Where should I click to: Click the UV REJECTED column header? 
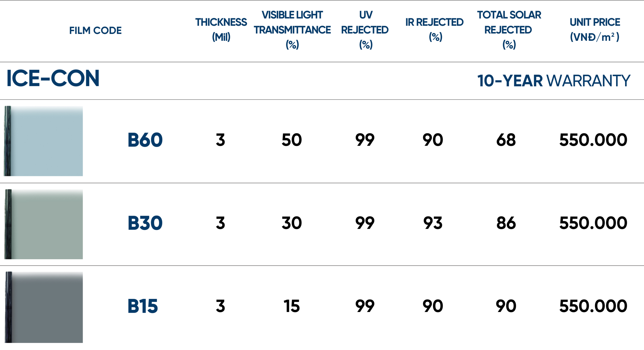point(365,30)
